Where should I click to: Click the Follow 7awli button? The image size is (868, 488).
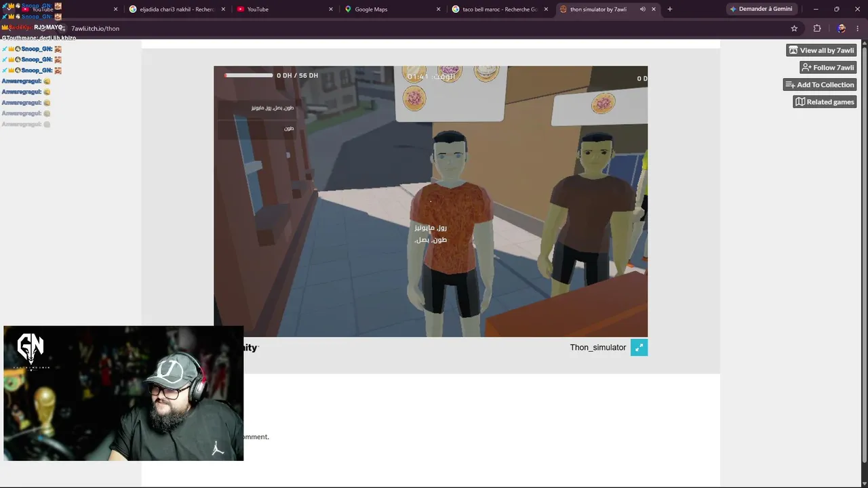pyautogui.click(x=828, y=67)
